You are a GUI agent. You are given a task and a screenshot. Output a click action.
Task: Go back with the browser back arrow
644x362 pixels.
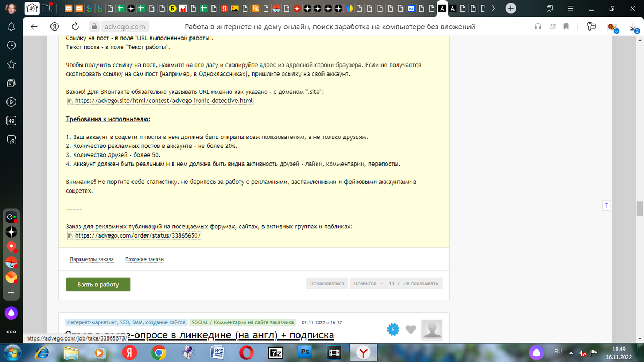34,27
